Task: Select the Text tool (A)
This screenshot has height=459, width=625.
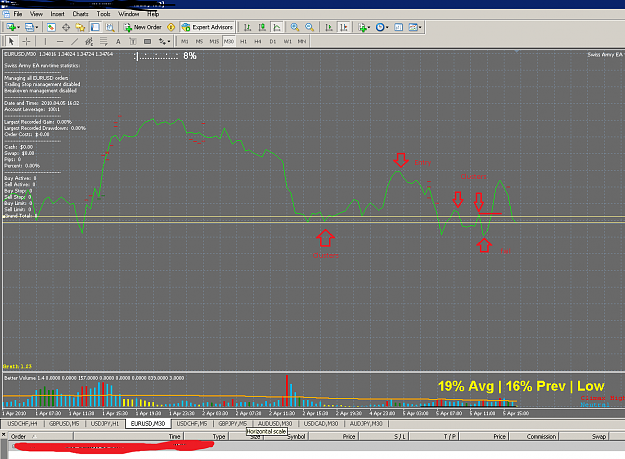Action: tap(118, 41)
